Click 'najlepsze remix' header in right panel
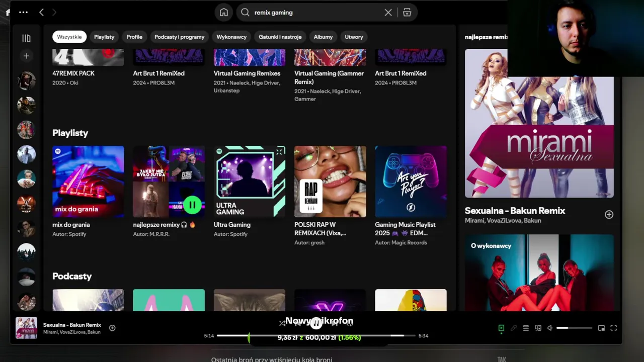The height and width of the screenshot is (362, 644). point(486,37)
